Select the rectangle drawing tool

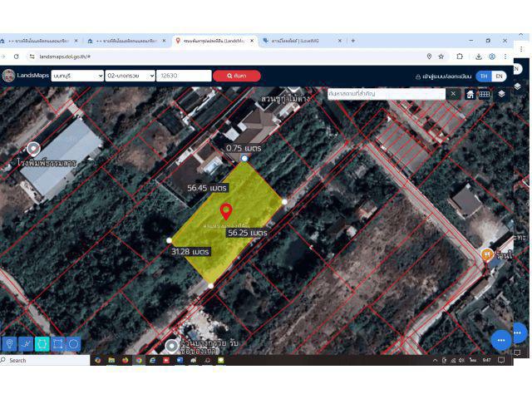(58, 343)
